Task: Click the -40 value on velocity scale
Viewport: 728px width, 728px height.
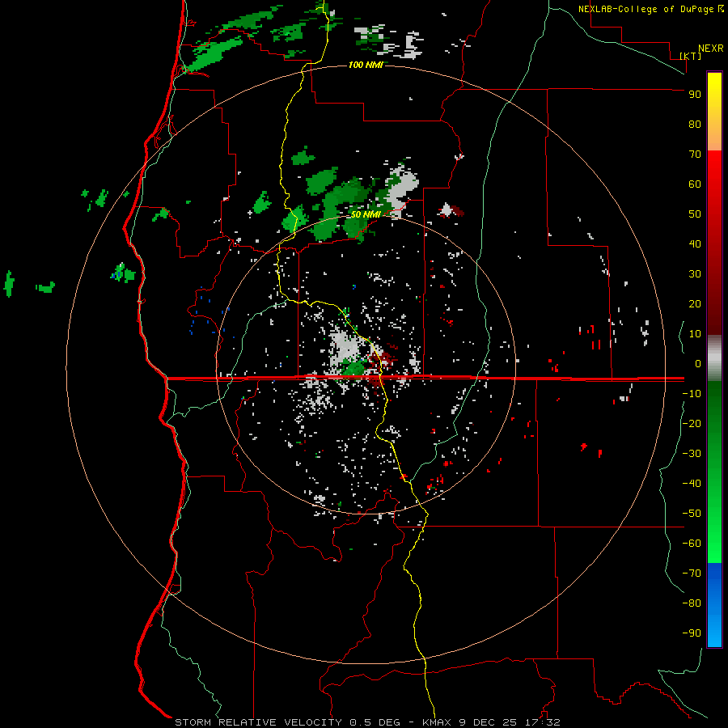Action: point(692,484)
